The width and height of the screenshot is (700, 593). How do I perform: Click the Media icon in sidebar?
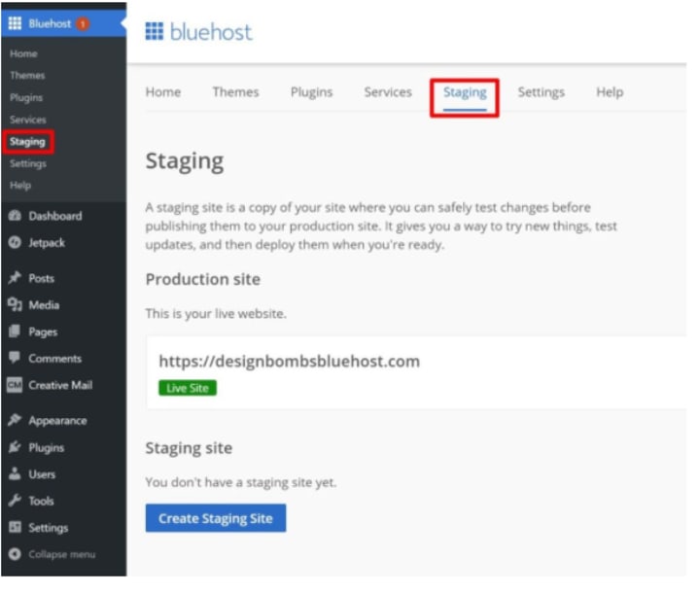(15, 304)
